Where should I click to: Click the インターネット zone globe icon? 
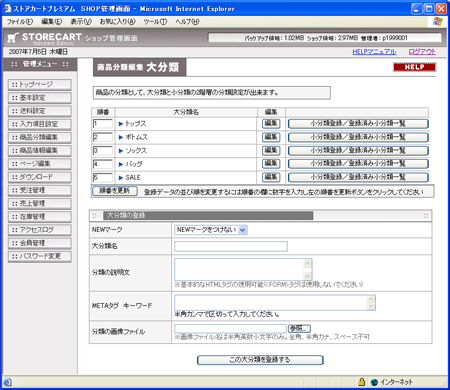[x=374, y=382]
